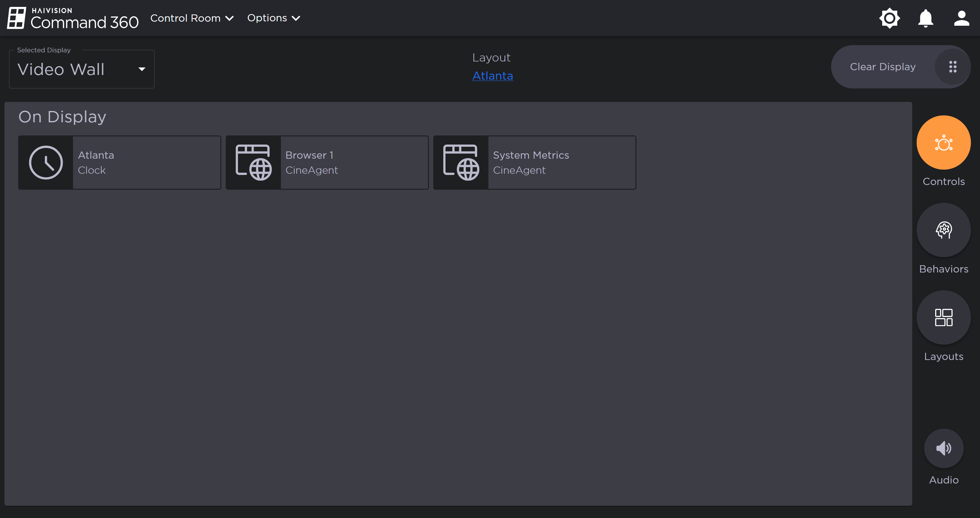
Task: Open the notifications bell
Action: 925,18
